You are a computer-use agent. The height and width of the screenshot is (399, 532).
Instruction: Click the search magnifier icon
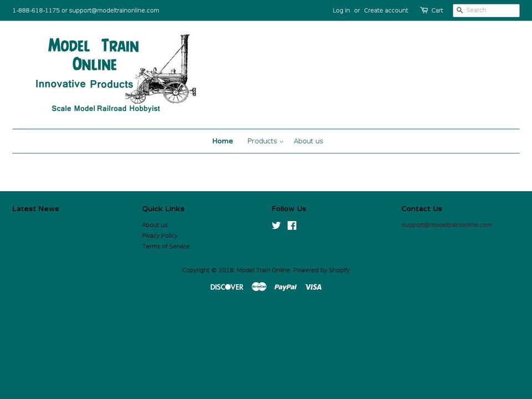[x=460, y=10]
